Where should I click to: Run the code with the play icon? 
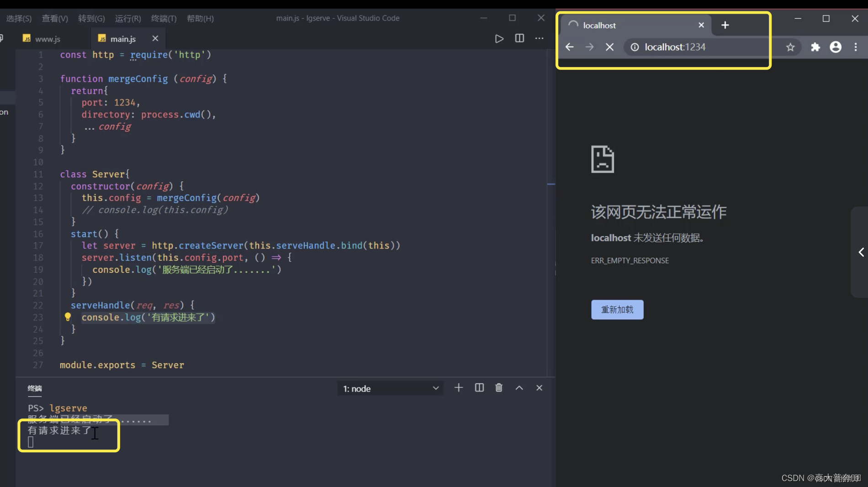[499, 39]
